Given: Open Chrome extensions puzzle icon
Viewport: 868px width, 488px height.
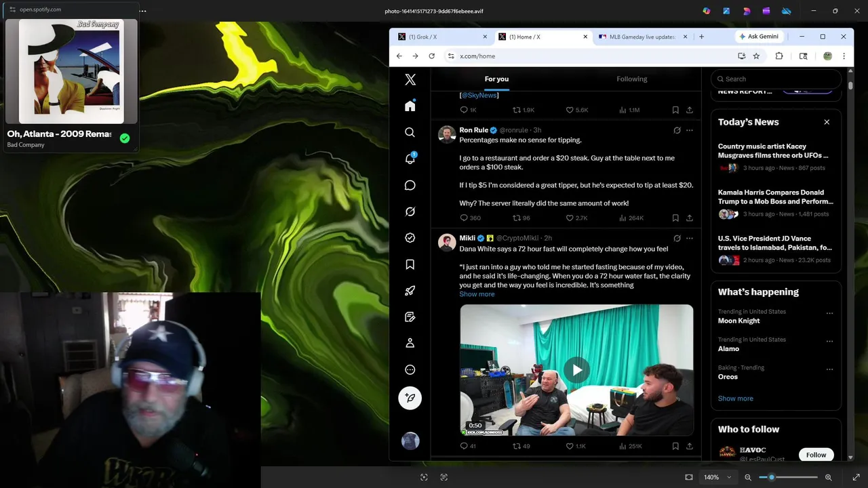Looking at the screenshot, I should 779,56.
